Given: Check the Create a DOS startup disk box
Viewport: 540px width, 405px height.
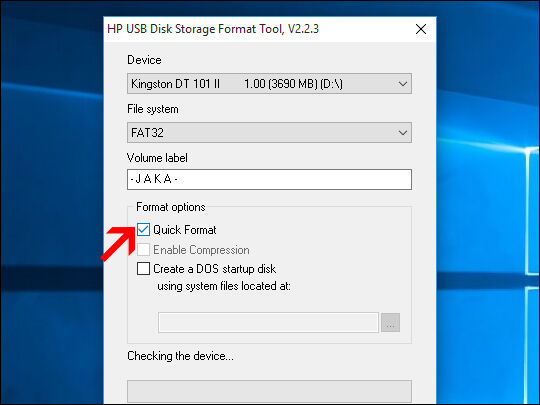Looking at the screenshot, I should coord(143,268).
